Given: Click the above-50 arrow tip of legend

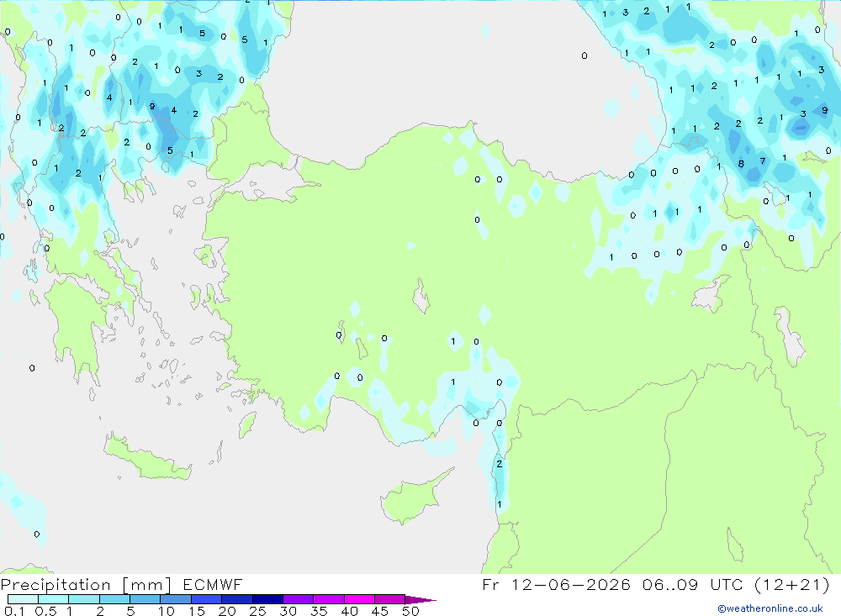Looking at the screenshot, I should tap(420, 600).
